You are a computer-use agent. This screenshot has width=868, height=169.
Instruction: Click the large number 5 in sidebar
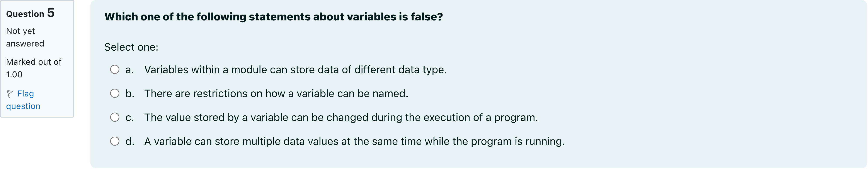pos(51,13)
